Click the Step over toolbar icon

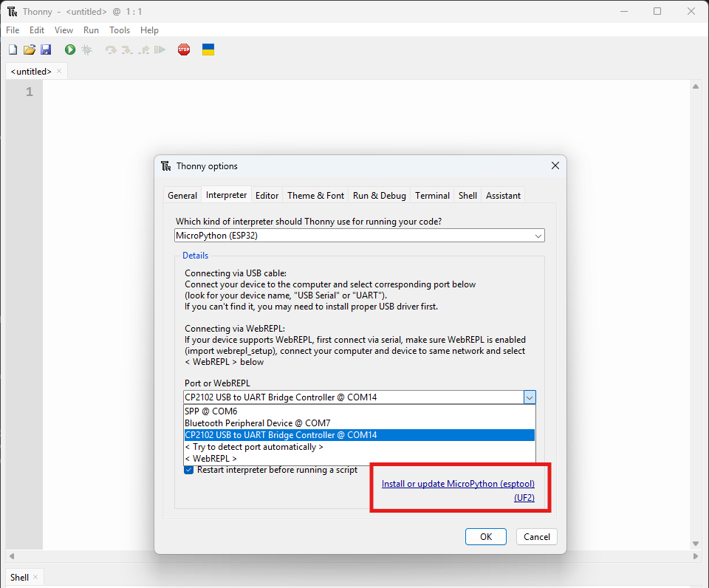pos(111,49)
